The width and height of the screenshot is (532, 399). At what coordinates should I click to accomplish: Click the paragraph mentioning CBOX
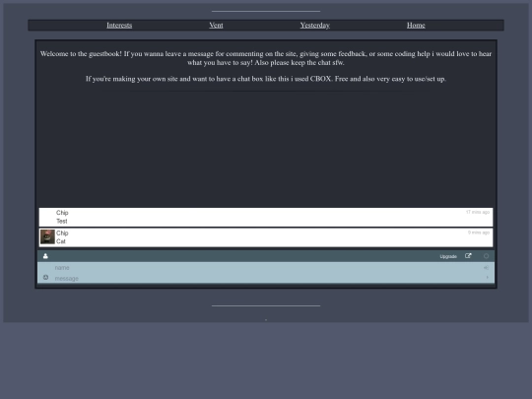tap(266, 79)
